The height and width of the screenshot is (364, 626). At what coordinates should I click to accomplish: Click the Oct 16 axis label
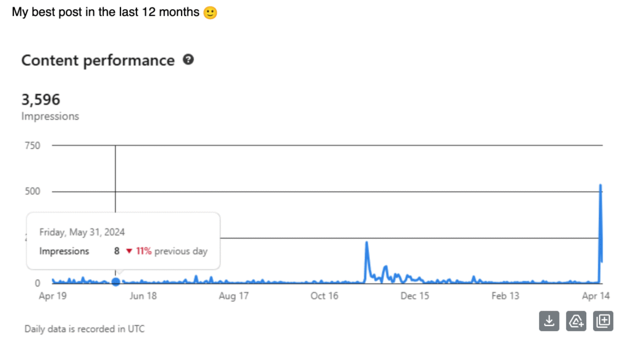click(x=324, y=296)
